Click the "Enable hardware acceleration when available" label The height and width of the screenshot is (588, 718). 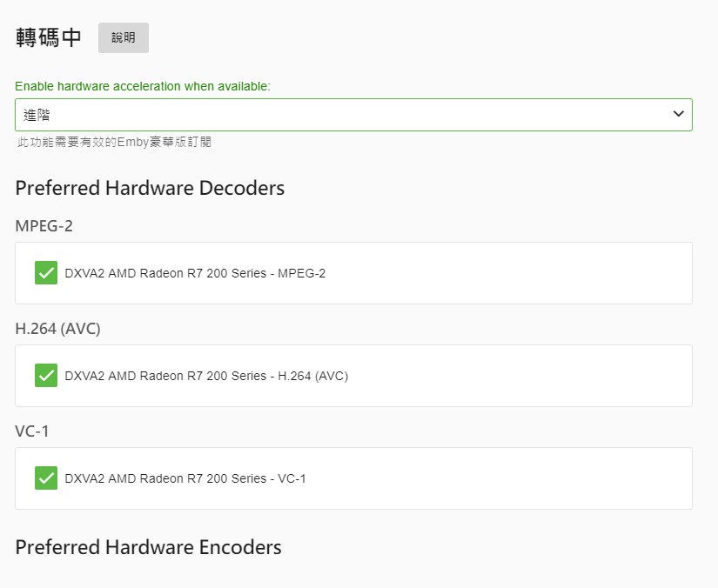tap(143, 86)
